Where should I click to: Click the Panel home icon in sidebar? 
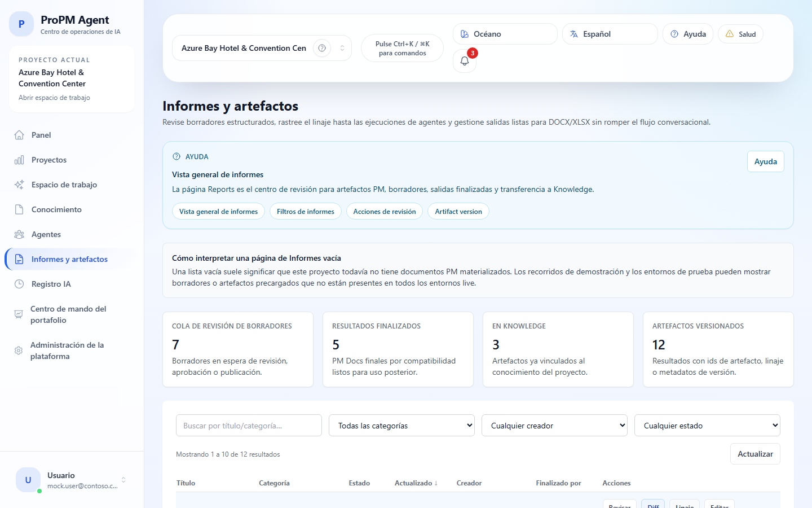pyautogui.click(x=19, y=135)
